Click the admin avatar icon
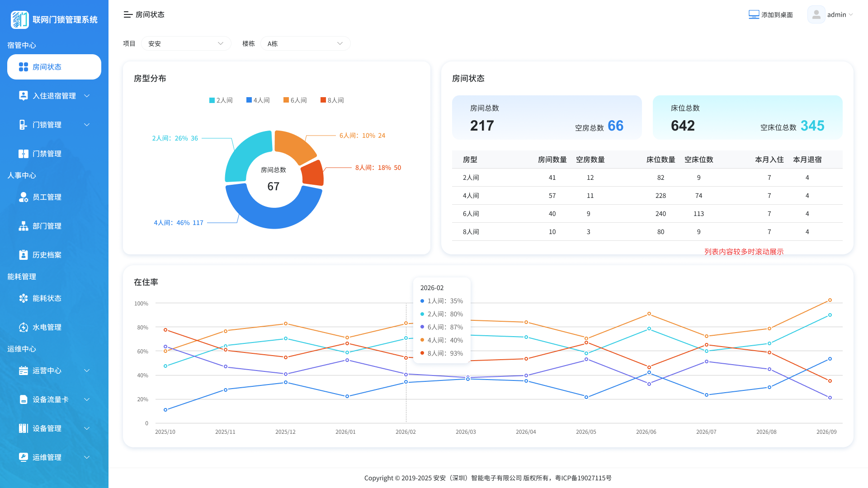Viewport: 868px width, 488px height. coord(816,14)
